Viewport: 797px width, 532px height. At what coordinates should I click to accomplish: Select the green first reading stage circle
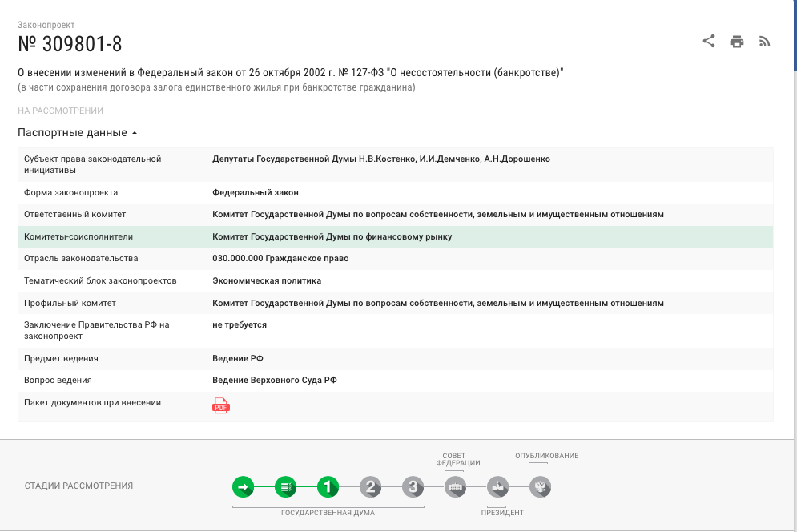(x=328, y=486)
